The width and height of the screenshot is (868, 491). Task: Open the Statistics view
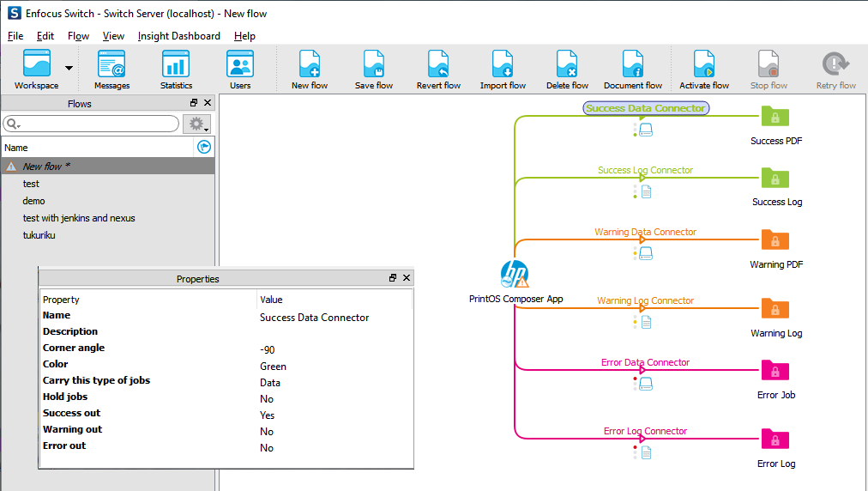point(176,70)
